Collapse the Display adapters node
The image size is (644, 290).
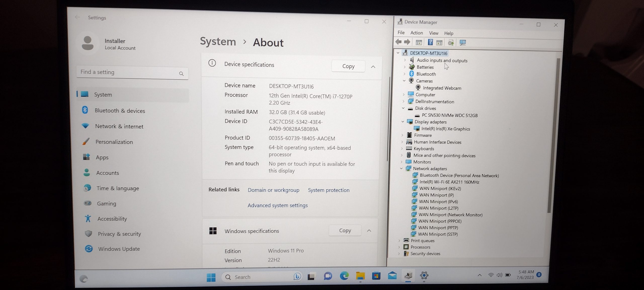tap(403, 122)
